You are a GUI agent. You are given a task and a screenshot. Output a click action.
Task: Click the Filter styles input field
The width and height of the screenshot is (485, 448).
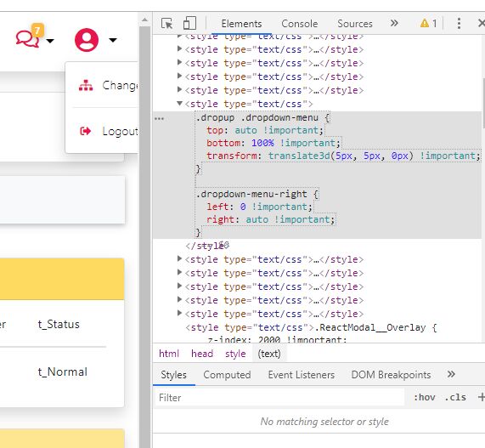279,397
